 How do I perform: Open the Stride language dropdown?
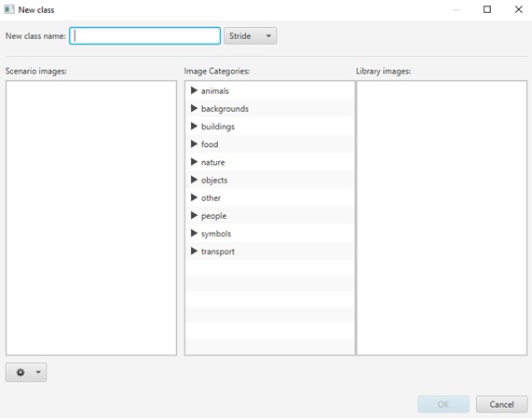250,36
